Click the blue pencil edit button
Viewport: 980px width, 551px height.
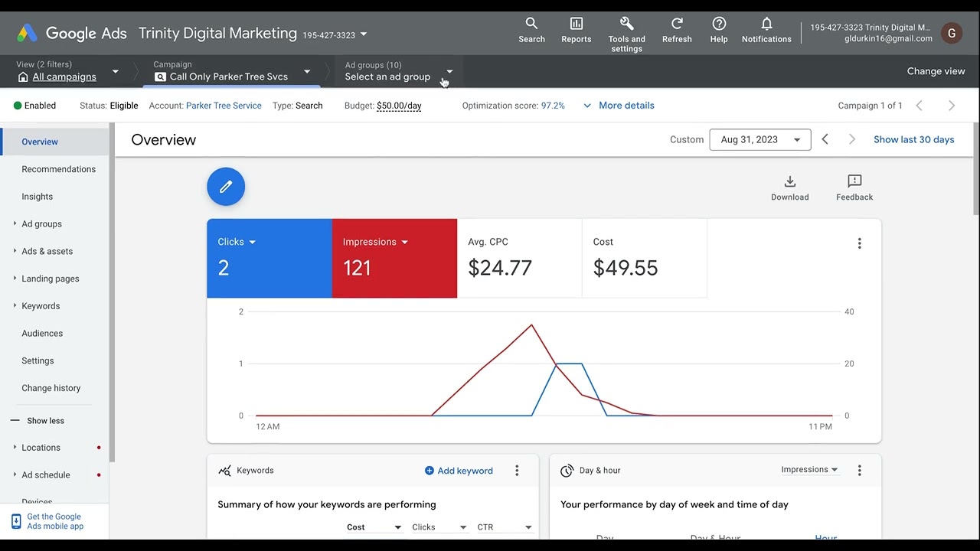click(226, 187)
